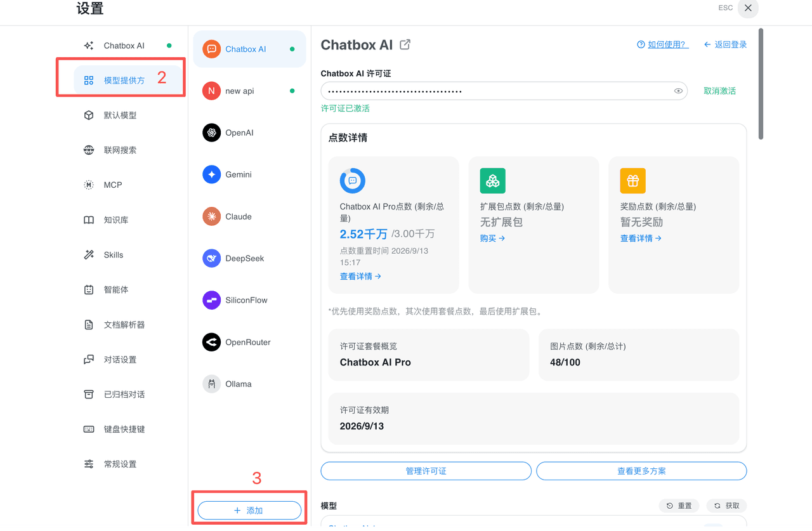Click the 管理许可证 button

coord(426,471)
